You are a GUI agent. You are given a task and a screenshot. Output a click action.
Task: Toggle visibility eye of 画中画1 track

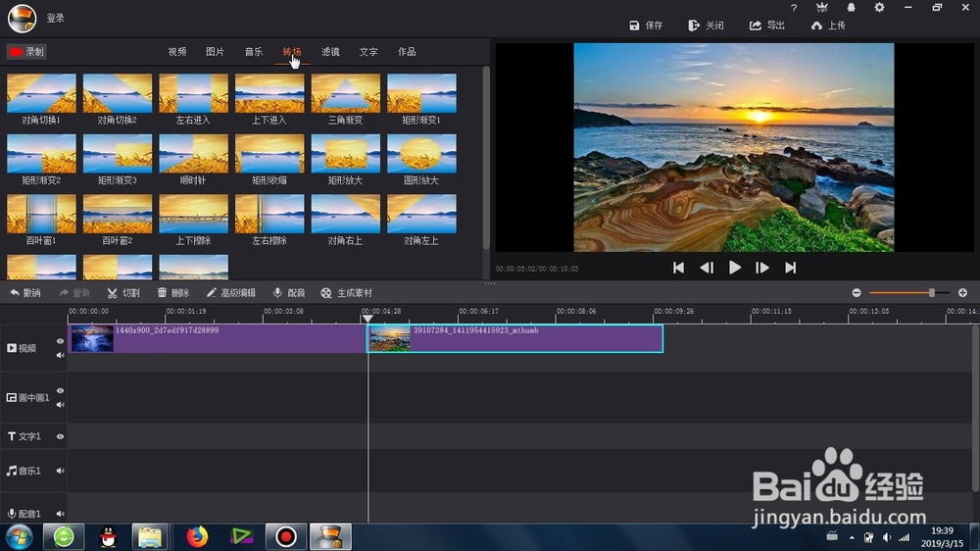click(x=60, y=390)
